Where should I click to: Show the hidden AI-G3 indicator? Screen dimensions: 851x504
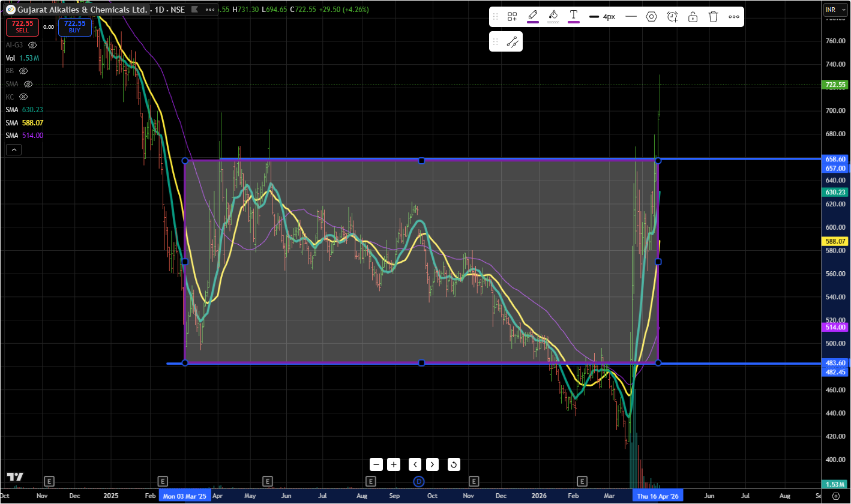[x=33, y=45]
